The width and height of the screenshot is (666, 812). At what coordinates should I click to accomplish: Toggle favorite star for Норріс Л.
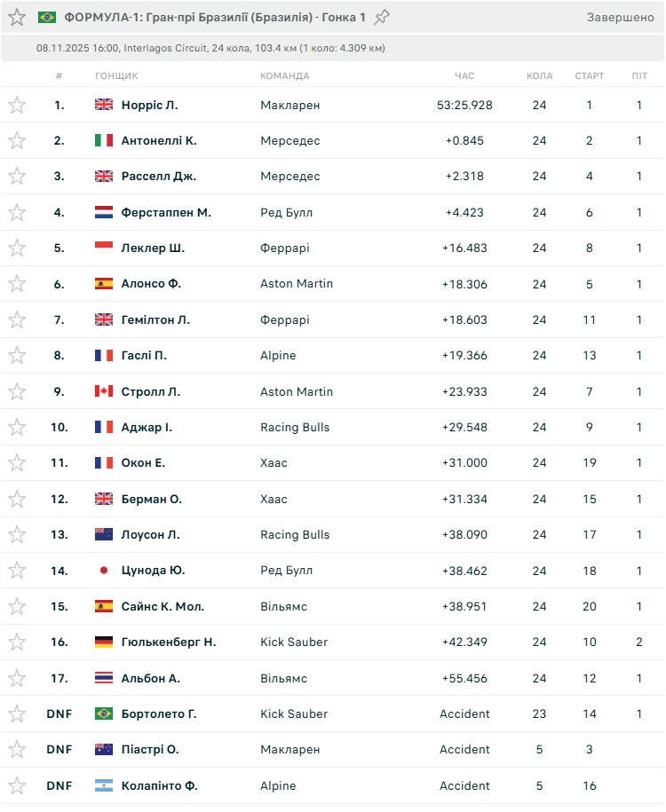[x=17, y=105]
